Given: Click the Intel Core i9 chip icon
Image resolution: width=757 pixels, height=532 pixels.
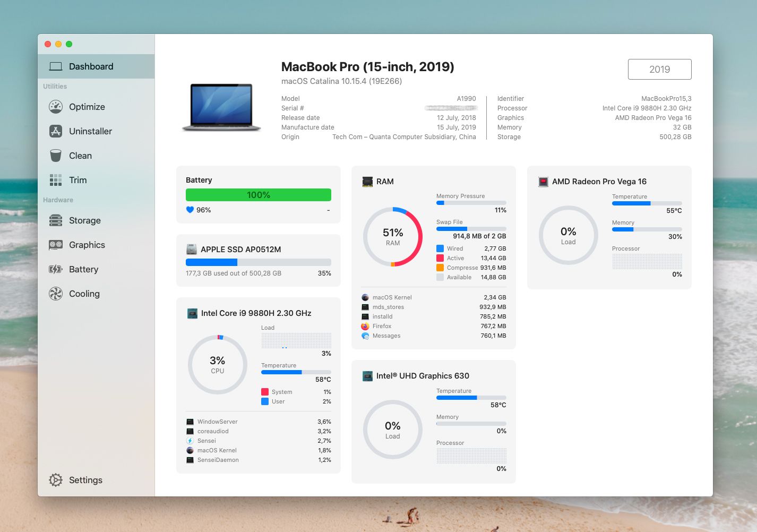Looking at the screenshot, I should pyautogui.click(x=192, y=313).
